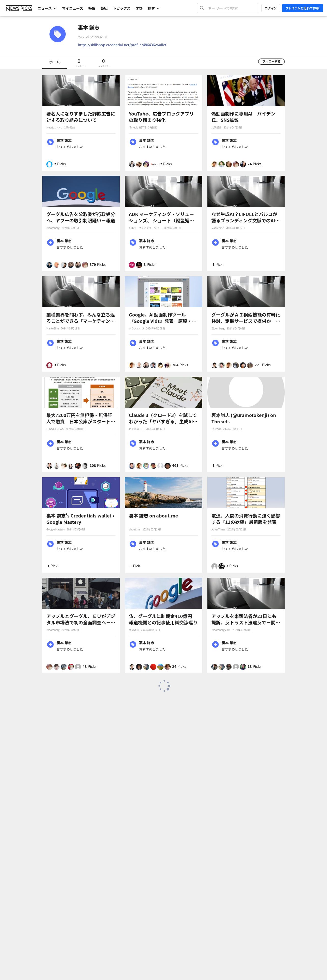Viewport: 327px width, 980px height.
Task: Select the ホーム tab
Action: 54,62
